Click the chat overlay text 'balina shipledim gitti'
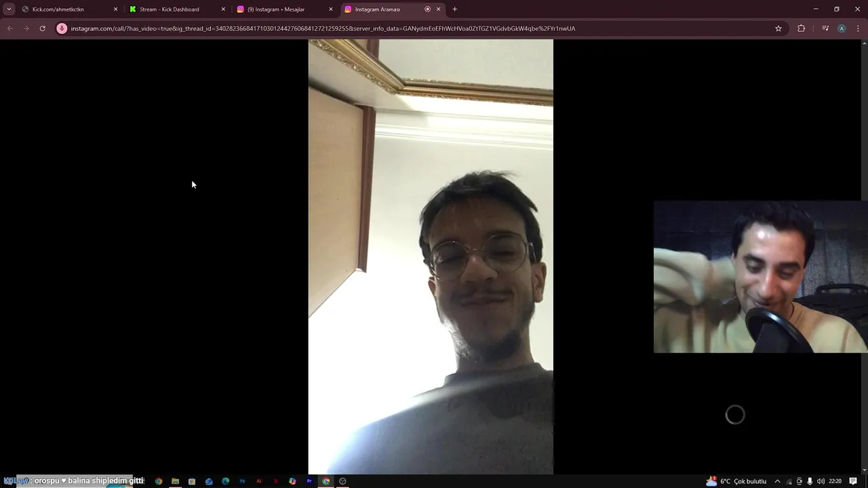 (106, 481)
